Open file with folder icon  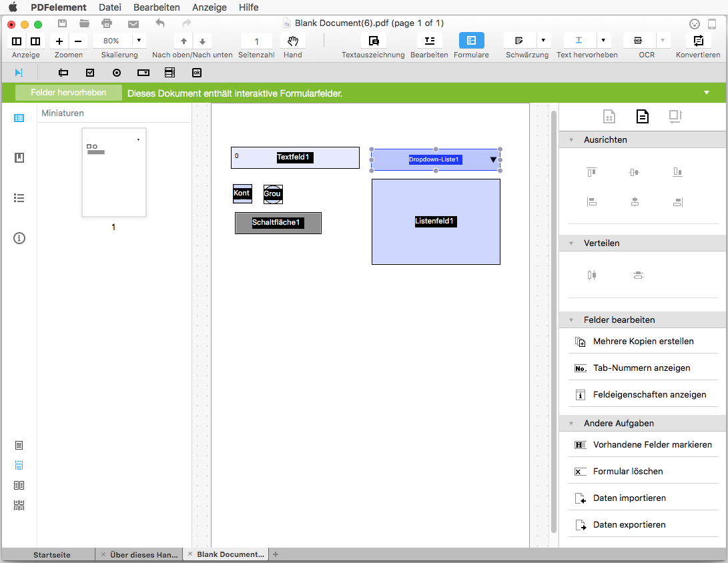pyautogui.click(x=84, y=23)
